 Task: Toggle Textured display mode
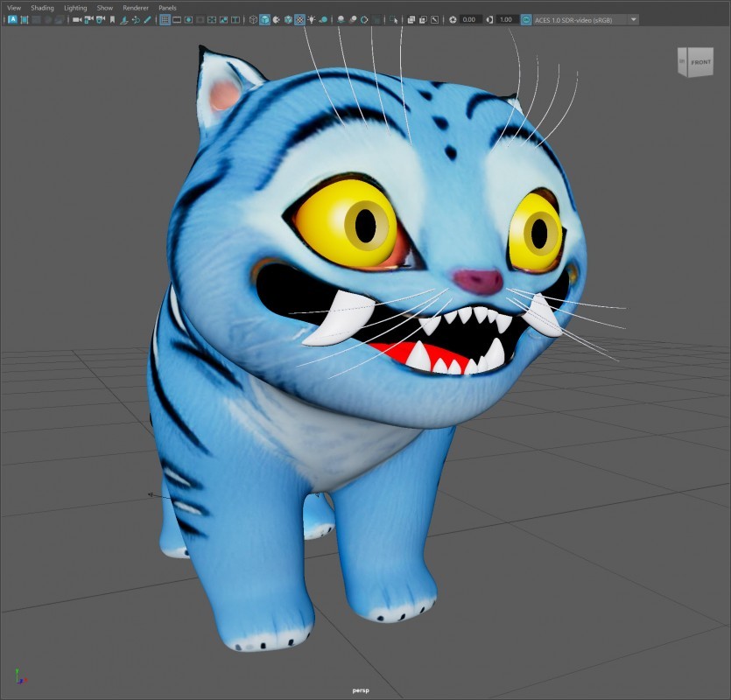pos(299,19)
